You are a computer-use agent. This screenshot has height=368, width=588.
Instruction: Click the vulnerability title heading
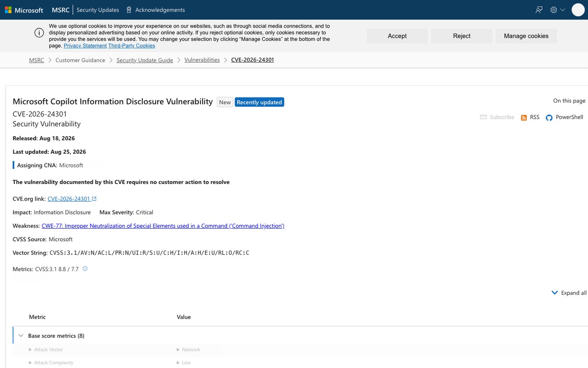point(113,102)
